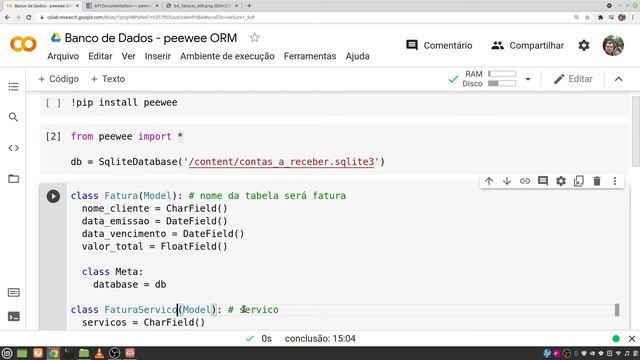Image resolution: width=640 pixels, height=360 pixels.
Task: Switch to the third browser tab (png image)
Action: click(202, 6)
